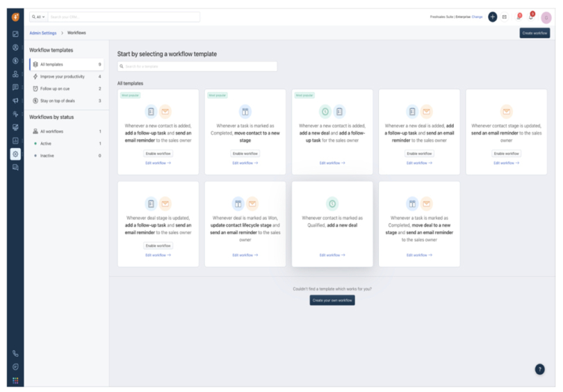This screenshot has width=563, height=392.
Task: Open the help question mark button
Action: point(539,369)
